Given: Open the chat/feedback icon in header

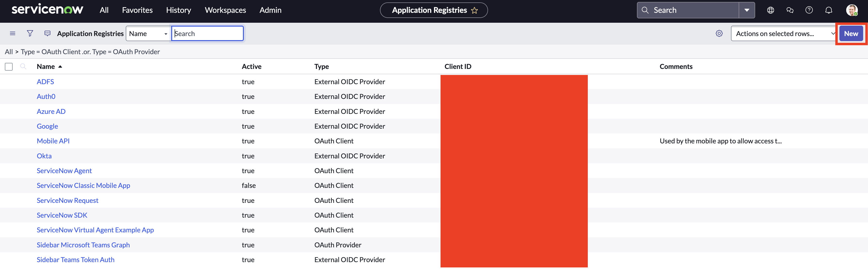Looking at the screenshot, I should pyautogui.click(x=790, y=10).
